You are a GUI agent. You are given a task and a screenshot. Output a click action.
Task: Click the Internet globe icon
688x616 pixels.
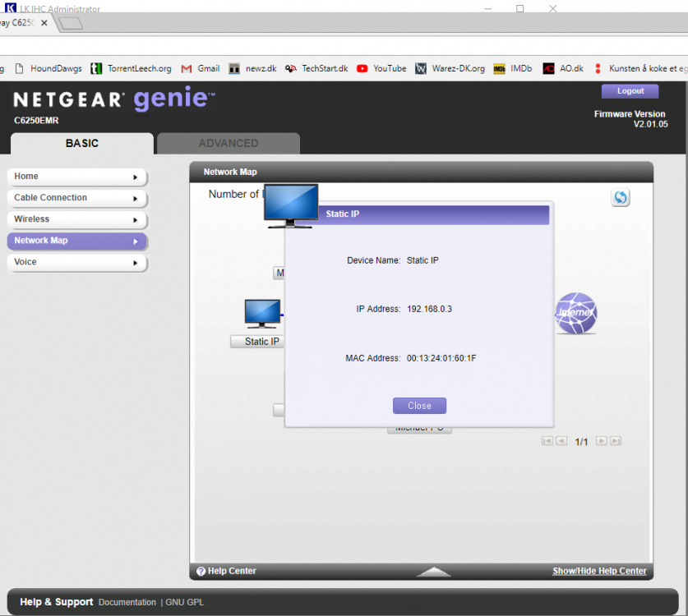pyautogui.click(x=575, y=313)
